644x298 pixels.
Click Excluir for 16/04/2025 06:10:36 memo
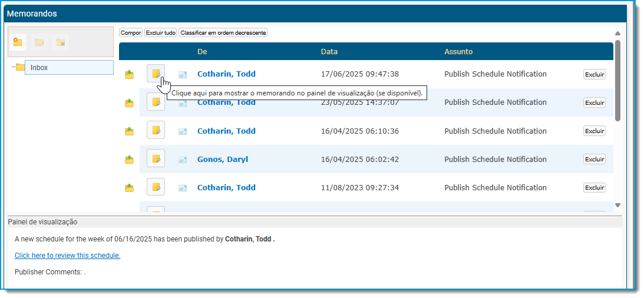(595, 131)
